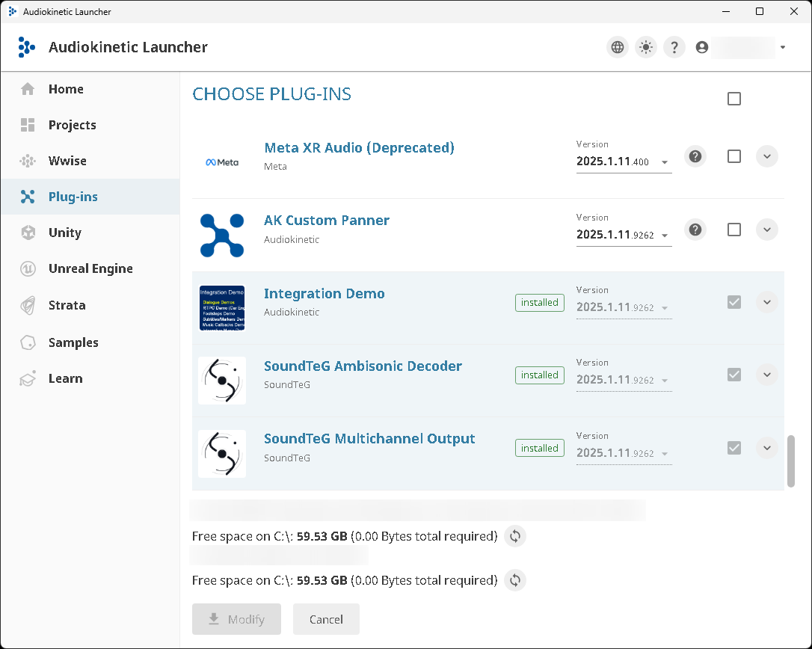This screenshot has width=812, height=649.
Task: Open the SoundTeG Multichannel Output version dropdown
Action: (x=624, y=452)
